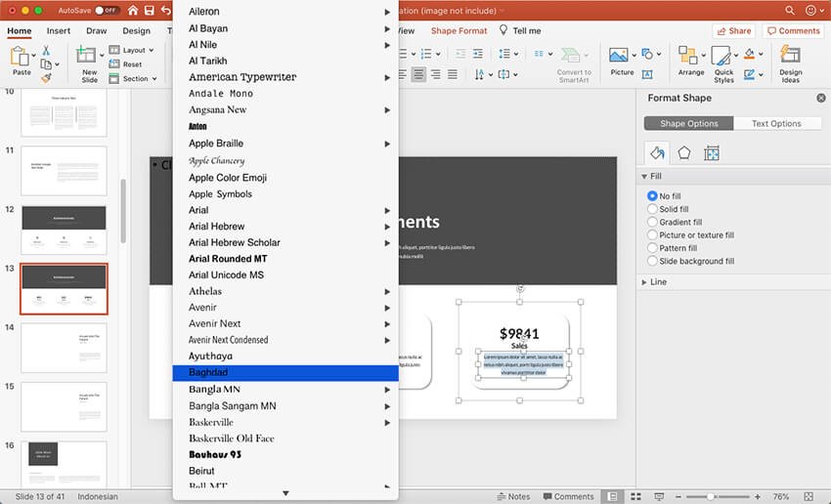Click the Convert to SmartArt icon
The height and width of the screenshot is (504, 831).
point(570,55)
